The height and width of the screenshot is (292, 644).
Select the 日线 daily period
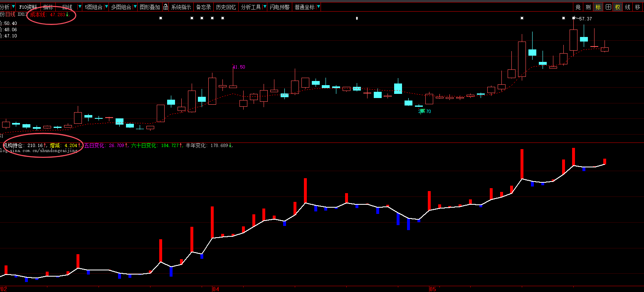[x=67, y=7]
